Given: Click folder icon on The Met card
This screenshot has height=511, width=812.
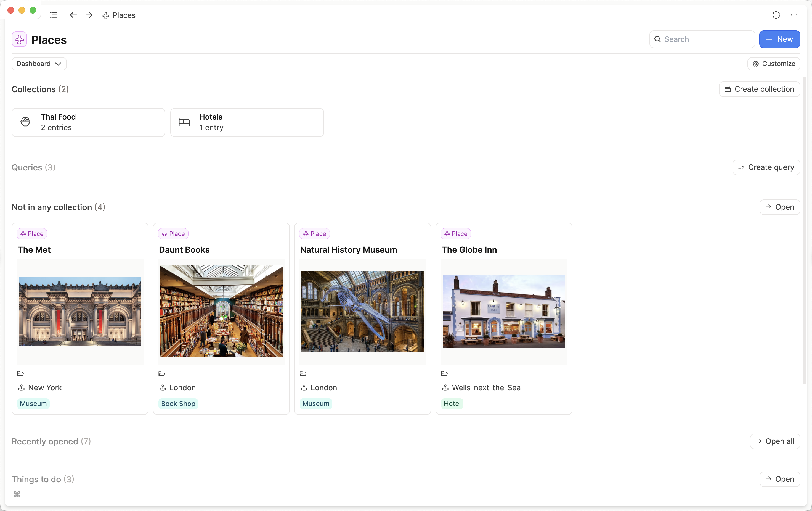Looking at the screenshot, I should tap(20, 373).
